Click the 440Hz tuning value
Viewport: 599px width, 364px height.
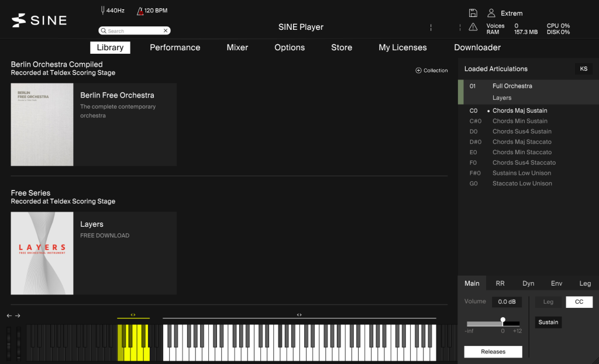[115, 11]
